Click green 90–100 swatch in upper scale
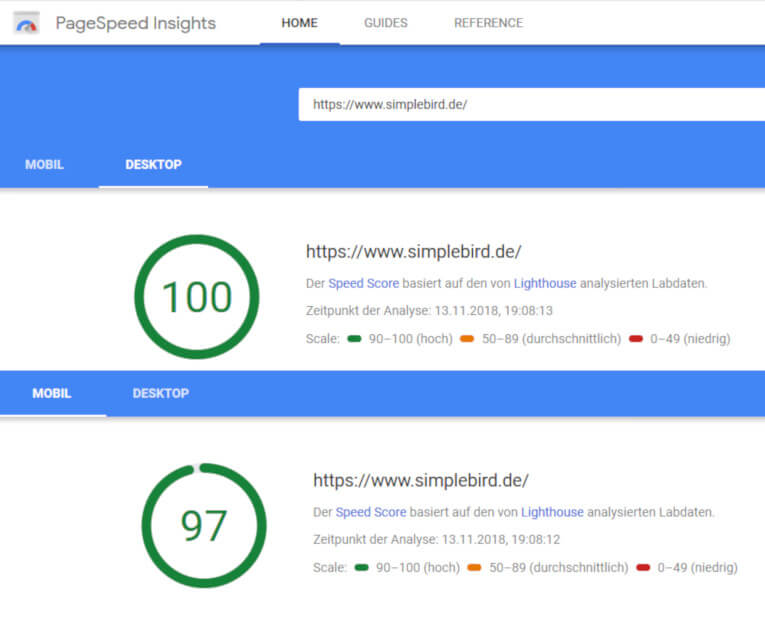Viewport: 765px width, 621px height. pos(354,339)
